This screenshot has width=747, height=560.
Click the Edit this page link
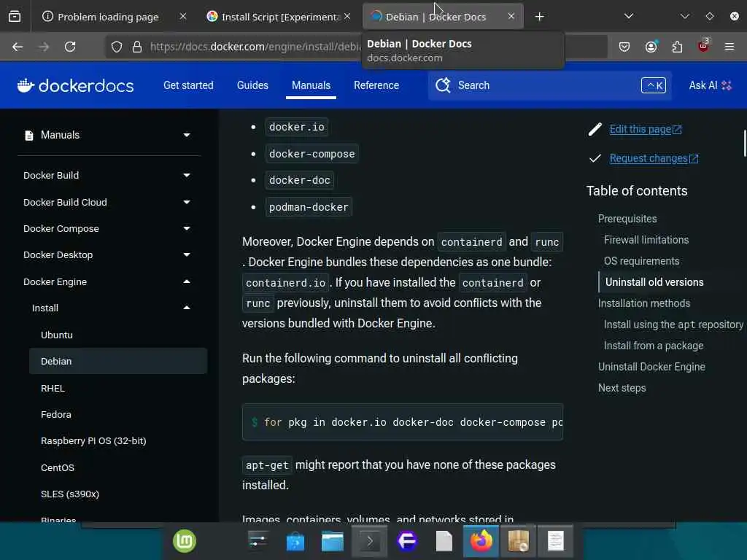(646, 130)
